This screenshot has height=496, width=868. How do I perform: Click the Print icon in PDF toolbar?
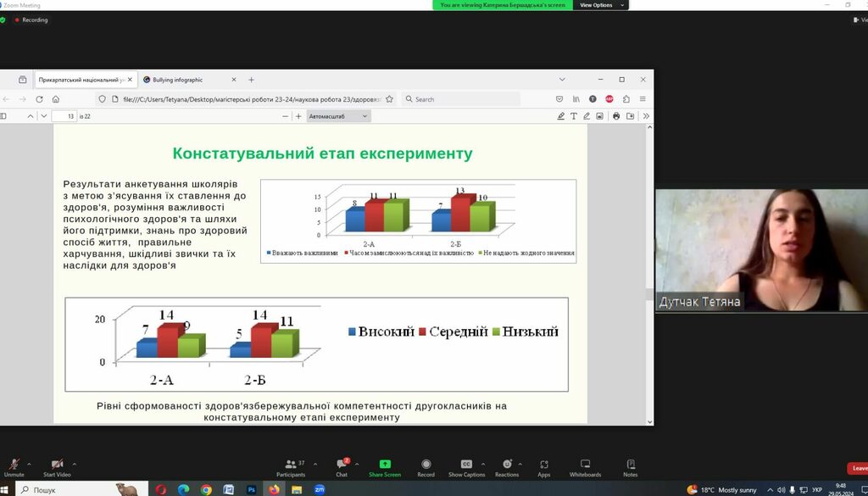[x=616, y=116]
